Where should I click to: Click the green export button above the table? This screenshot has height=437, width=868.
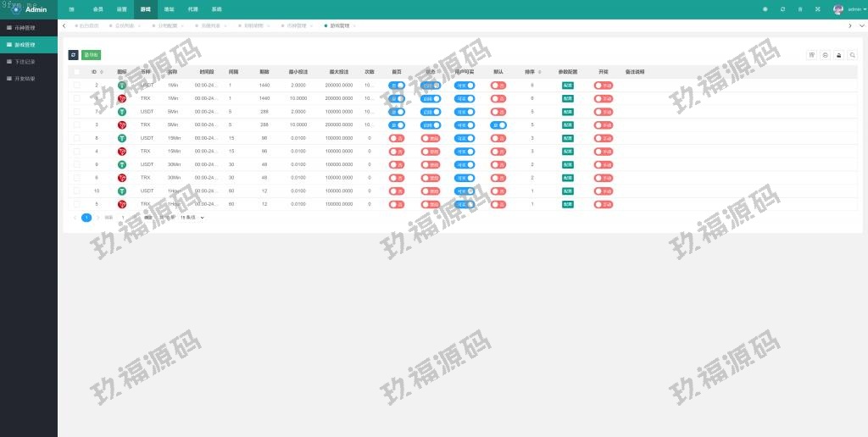(x=91, y=55)
